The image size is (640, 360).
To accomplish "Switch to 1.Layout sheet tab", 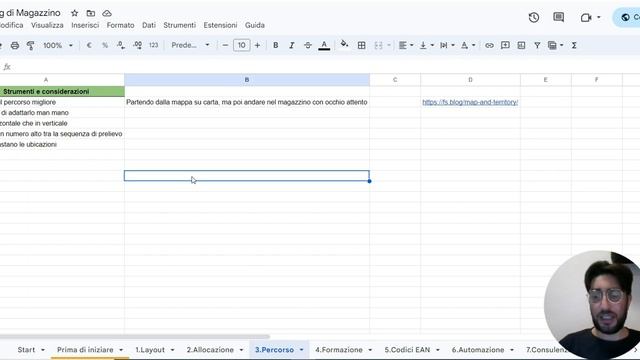I will [x=150, y=350].
